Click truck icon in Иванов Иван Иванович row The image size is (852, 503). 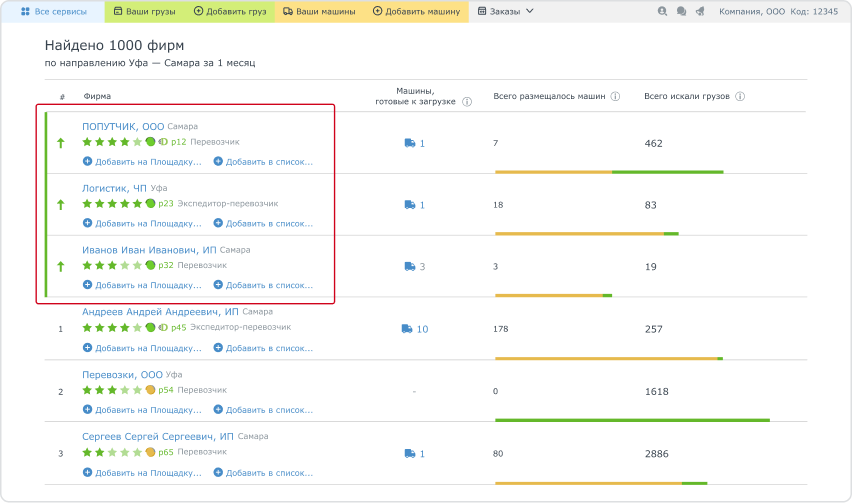[x=409, y=267]
